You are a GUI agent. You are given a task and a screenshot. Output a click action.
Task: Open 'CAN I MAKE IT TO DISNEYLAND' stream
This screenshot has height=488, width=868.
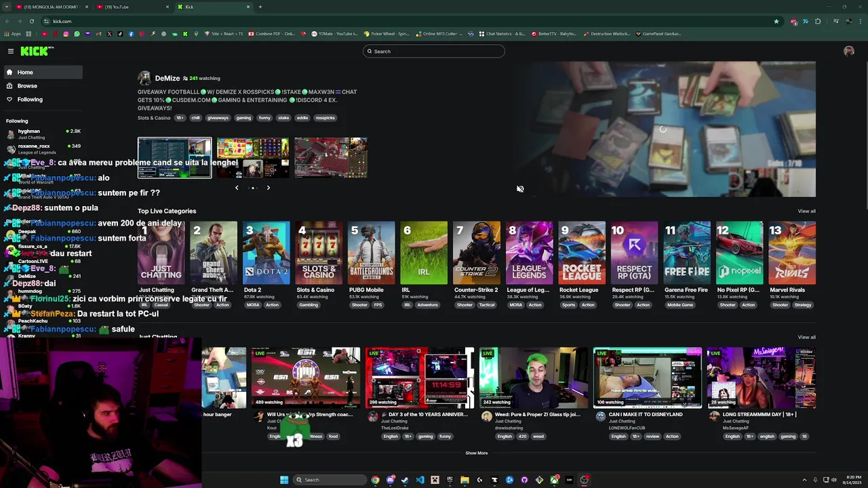(648, 378)
